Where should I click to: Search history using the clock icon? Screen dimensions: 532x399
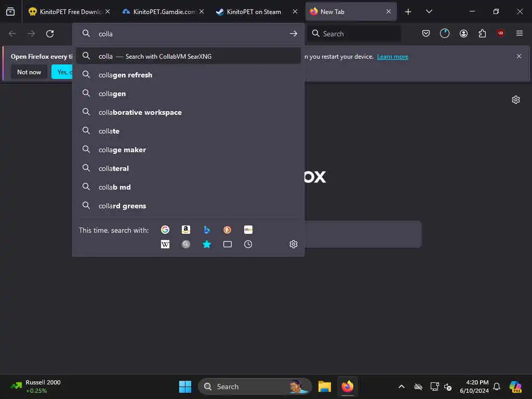[x=248, y=244]
